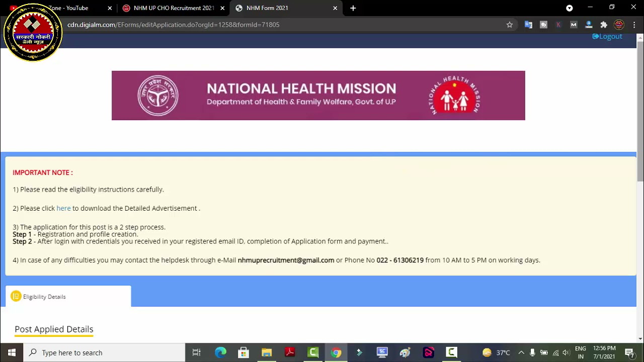Close the NHM Form 2021 tab
Screen dimensions: 644x362
335,8
